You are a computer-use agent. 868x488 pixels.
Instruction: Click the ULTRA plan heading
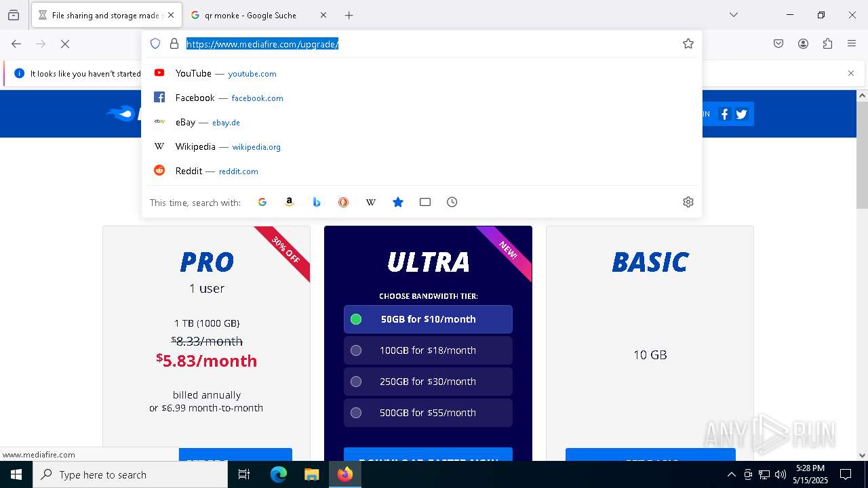428,262
